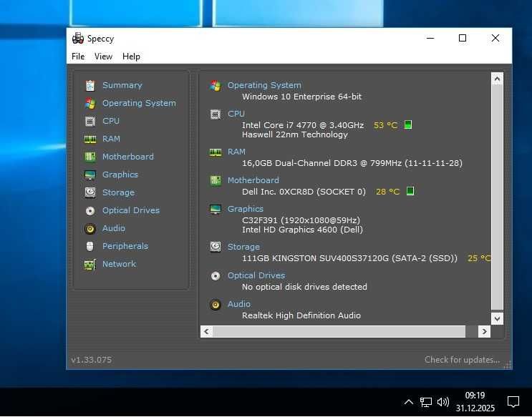Open Network section in sidebar
This screenshot has height=417, width=532.
tap(119, 264)
